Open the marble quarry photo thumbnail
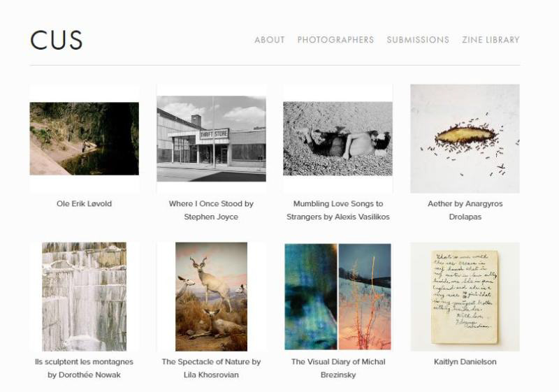This screenshot has height=392, width=559. click(84, 297)
